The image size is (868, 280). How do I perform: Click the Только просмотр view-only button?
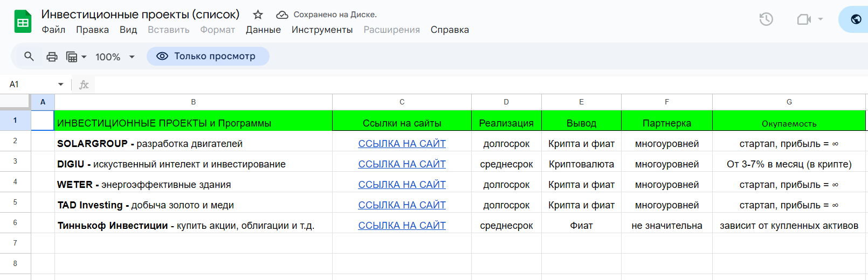[208, 56]
